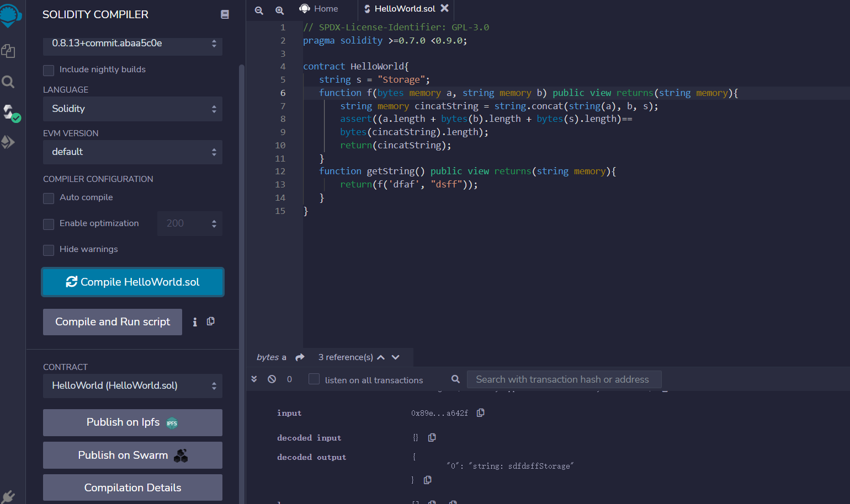This screenshot has width=850, height=504.
Task: Copy the decoded output value
Action: click(x=427, y=480)
